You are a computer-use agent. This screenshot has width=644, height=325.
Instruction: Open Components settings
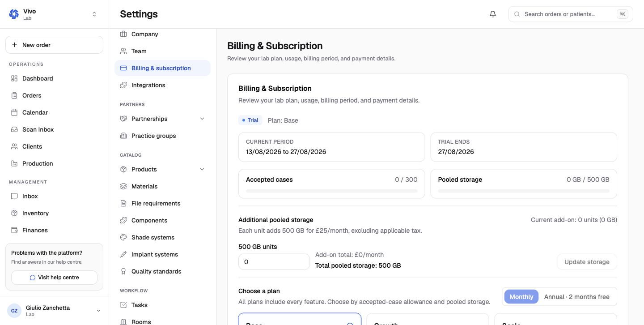click(162, 220)
